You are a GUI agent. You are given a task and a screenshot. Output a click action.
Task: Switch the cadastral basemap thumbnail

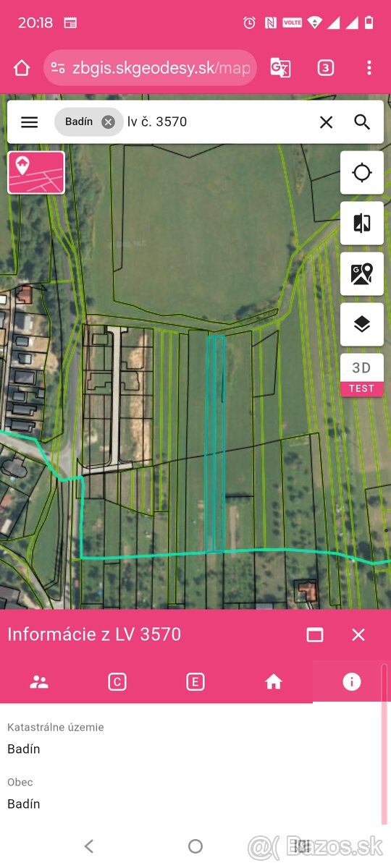click(x=36, y=172)
